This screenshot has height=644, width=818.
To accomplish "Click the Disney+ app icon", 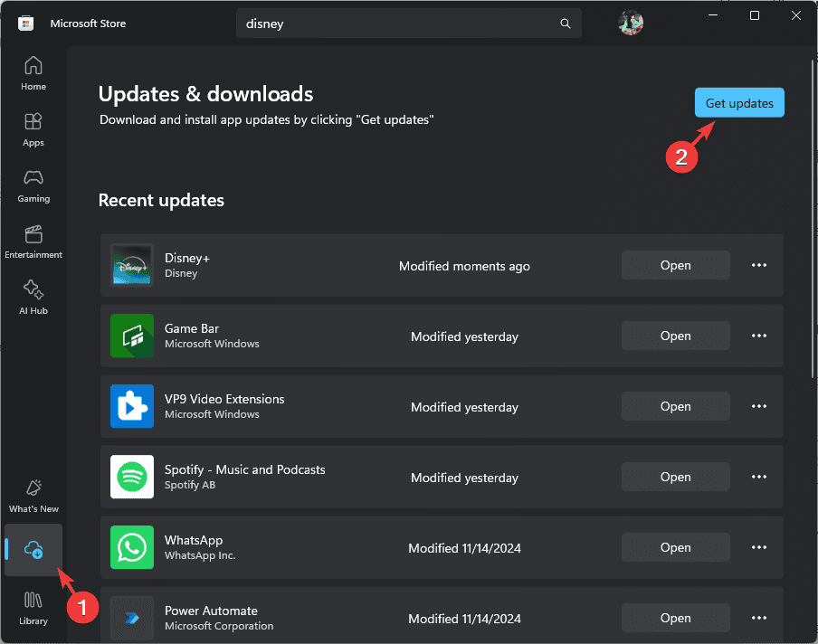I will [132, 265].
